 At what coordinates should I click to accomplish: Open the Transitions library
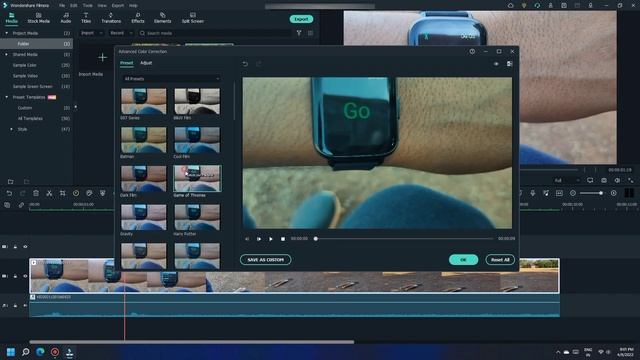(111, 18)
